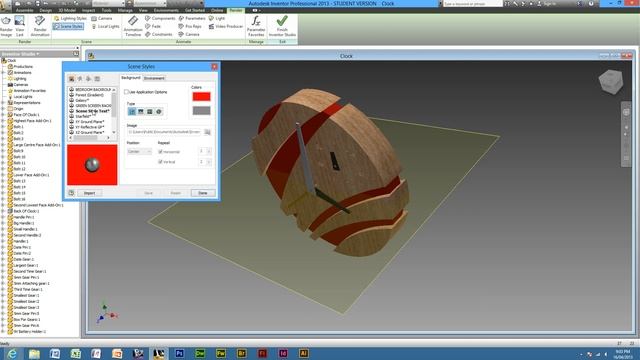Image resolution: width=640 pixels, height=360 pixels.
Task: Select Pos Reps animate tool
Action: pos(190,26)
